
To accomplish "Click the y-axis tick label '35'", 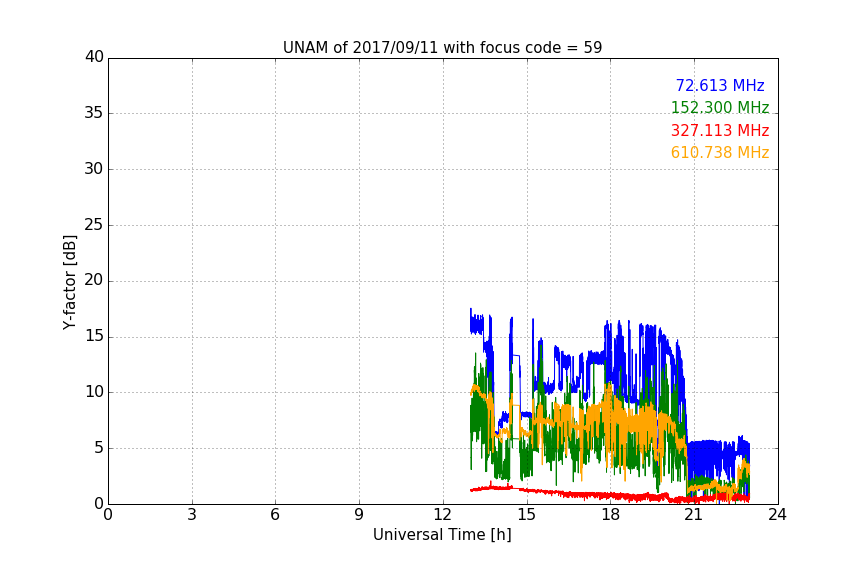I will pos(94,113).
